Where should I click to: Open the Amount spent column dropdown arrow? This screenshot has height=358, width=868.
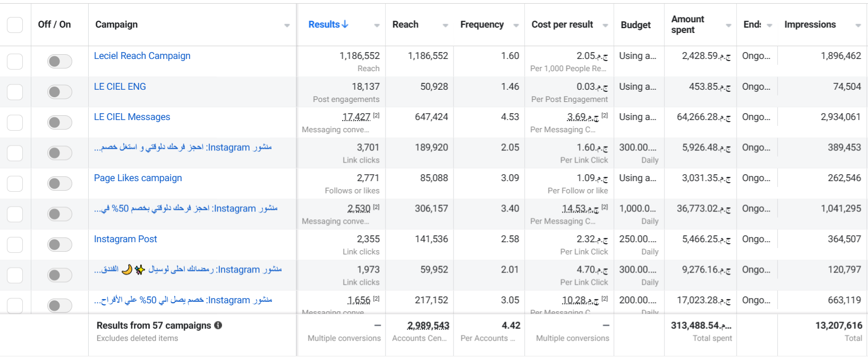728,25
